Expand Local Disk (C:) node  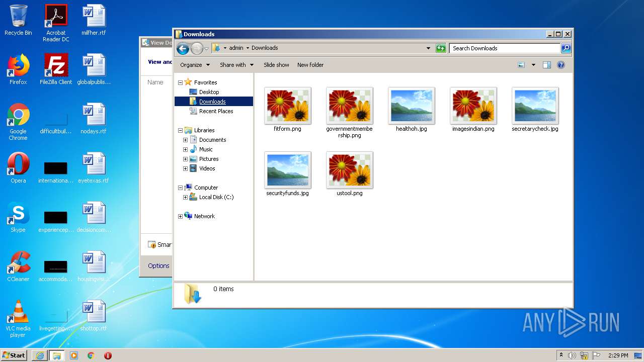(x=185, y=197)
